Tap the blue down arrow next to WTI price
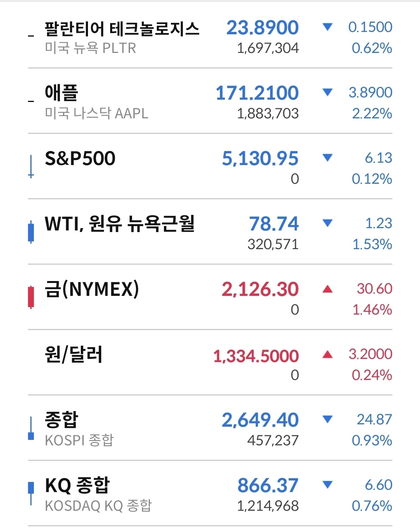The width and height of the screenshot is (420, 531). [x=328, y=223]
